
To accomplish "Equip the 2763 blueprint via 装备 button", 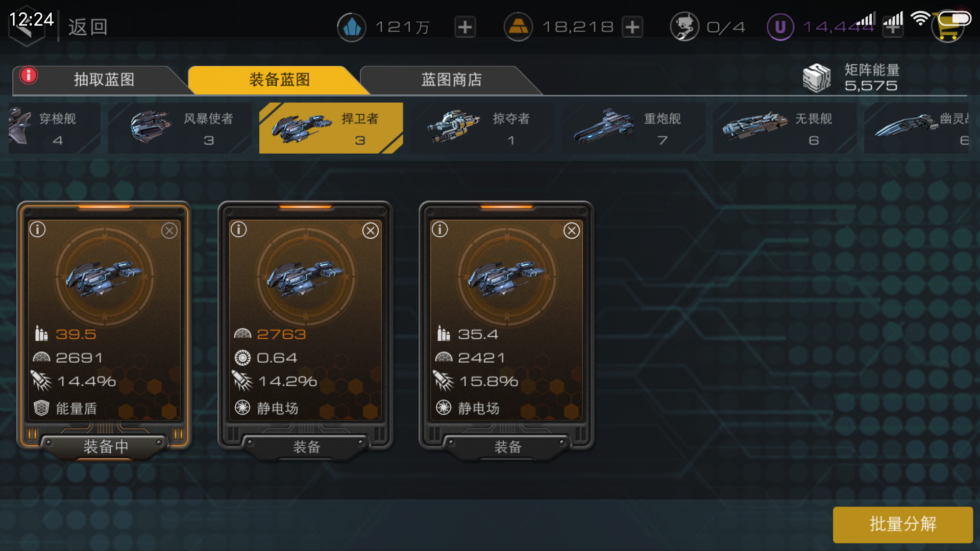I will tap(306, 447).
